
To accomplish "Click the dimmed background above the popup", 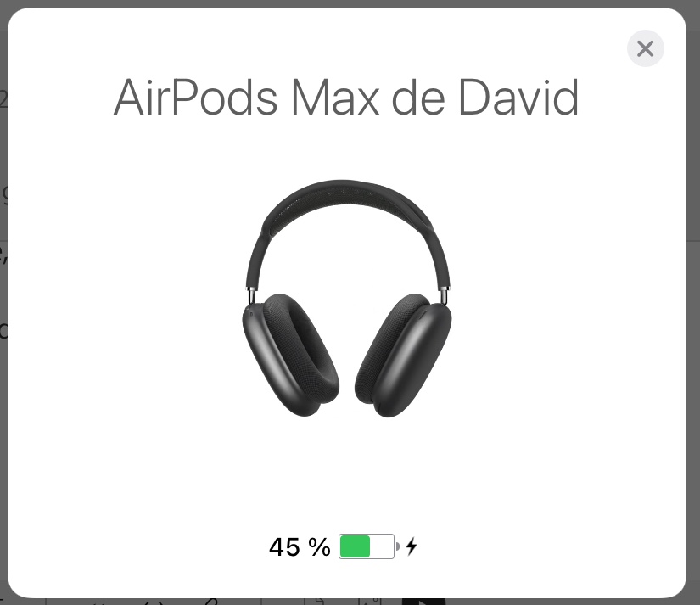I will pos(350,3).
